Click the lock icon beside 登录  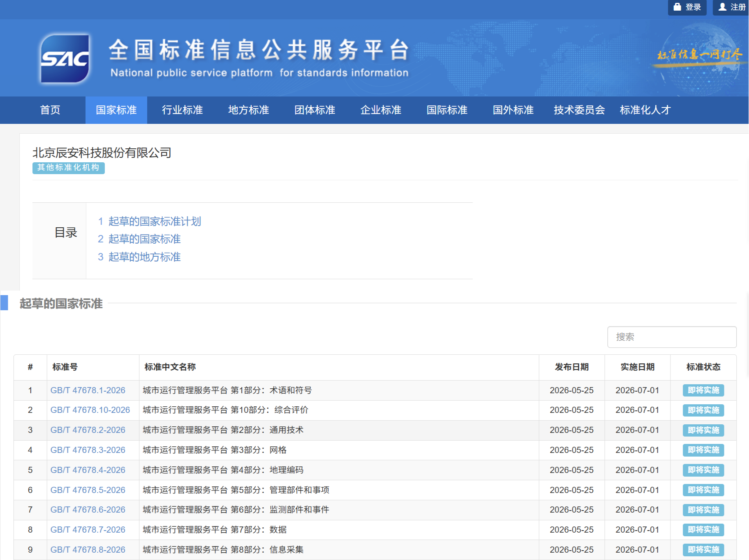click(677, 7)
